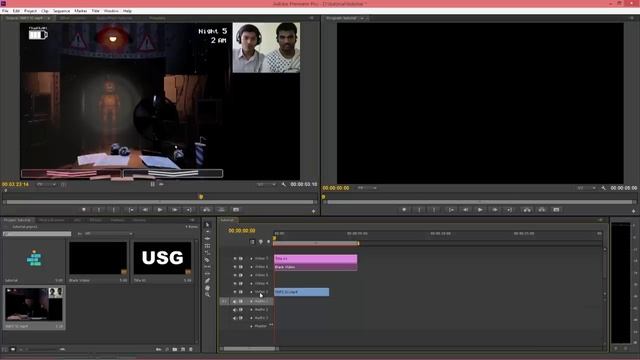The height and width of the screenshot is (360, 640).
Task: Export frame from Source monitor
Action: 236,210
